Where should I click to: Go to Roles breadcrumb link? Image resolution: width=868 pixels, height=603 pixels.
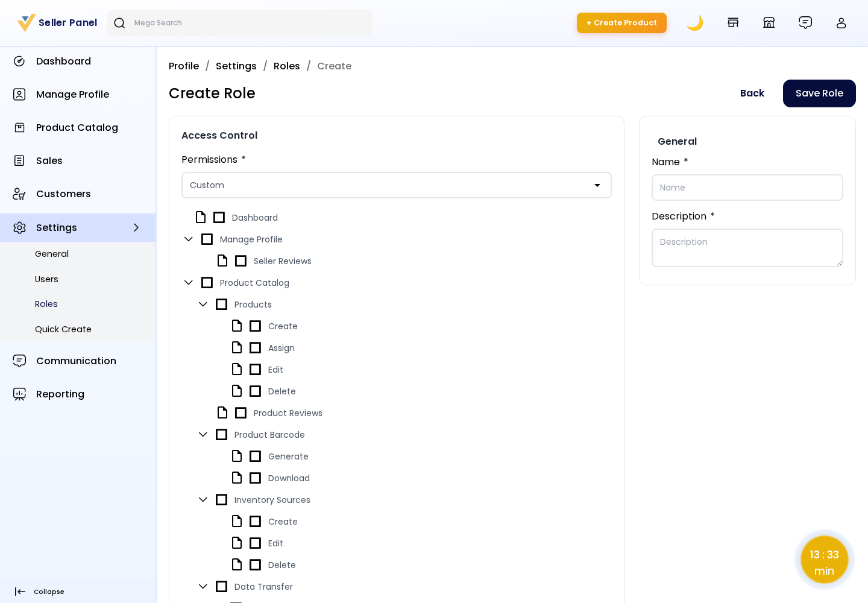[x=287, y=66]
